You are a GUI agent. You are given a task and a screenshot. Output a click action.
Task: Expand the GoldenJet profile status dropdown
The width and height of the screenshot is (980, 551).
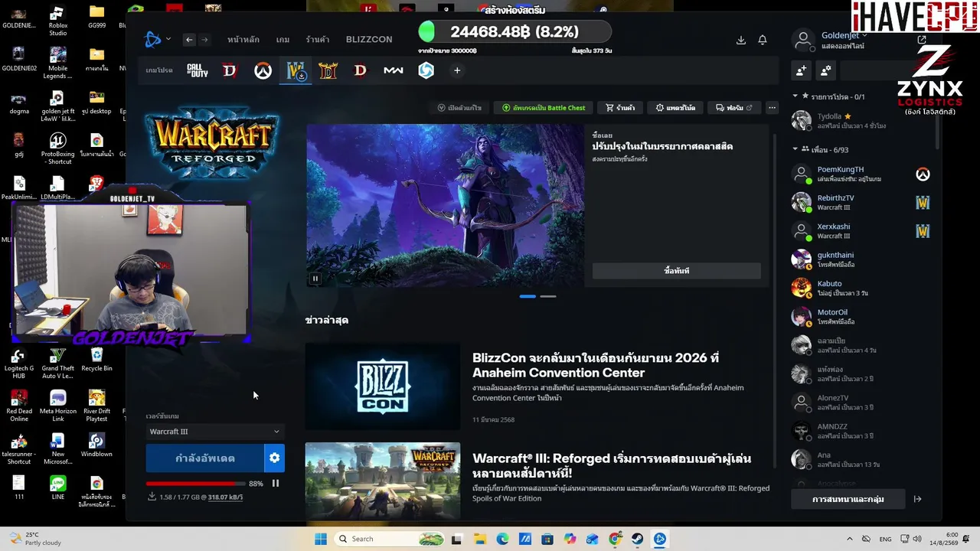(844, 35)
